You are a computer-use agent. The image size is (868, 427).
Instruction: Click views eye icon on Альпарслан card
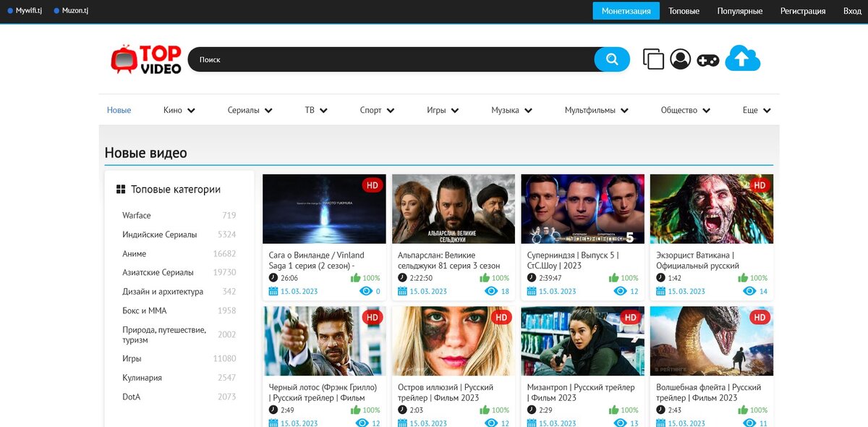[491, 291]
